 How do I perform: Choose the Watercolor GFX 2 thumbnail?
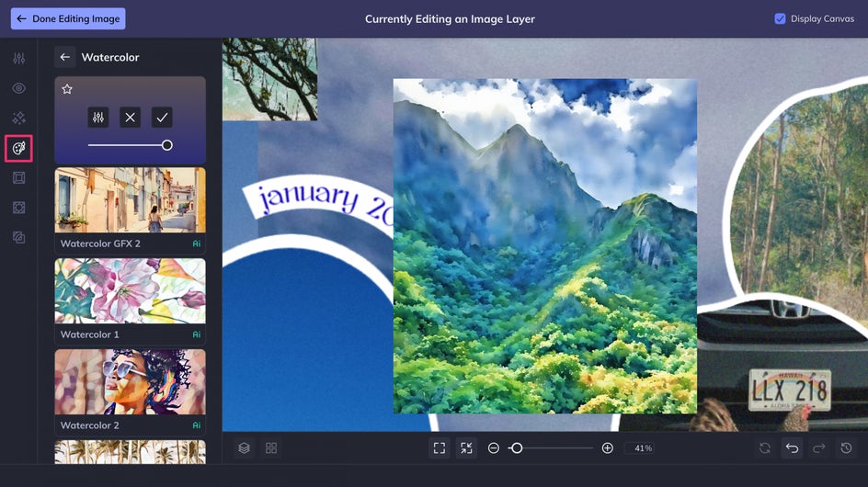130,199
